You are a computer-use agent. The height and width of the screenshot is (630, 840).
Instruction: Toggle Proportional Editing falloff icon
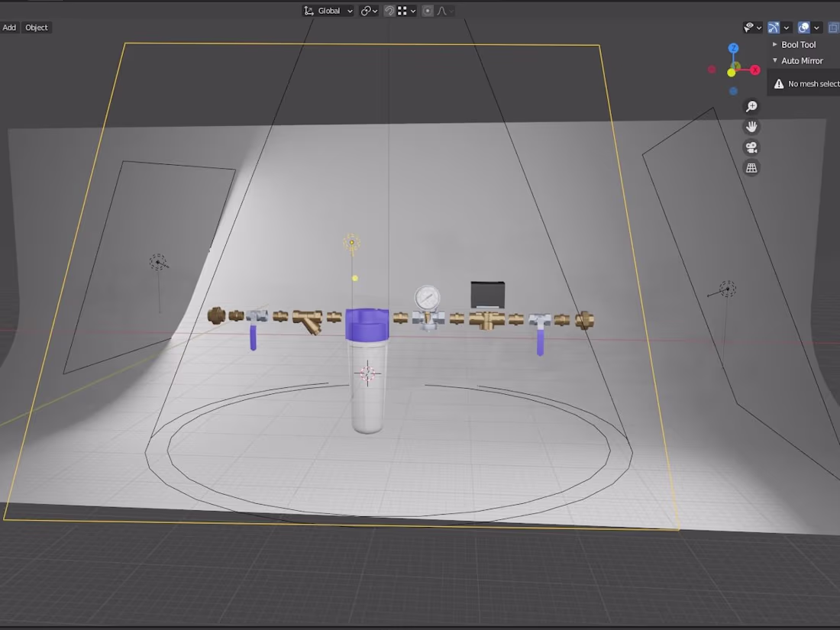[x=441, y=10]
